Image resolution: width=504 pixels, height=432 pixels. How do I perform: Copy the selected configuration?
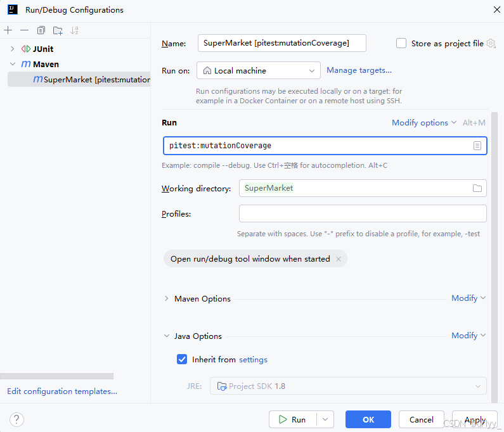41,30
